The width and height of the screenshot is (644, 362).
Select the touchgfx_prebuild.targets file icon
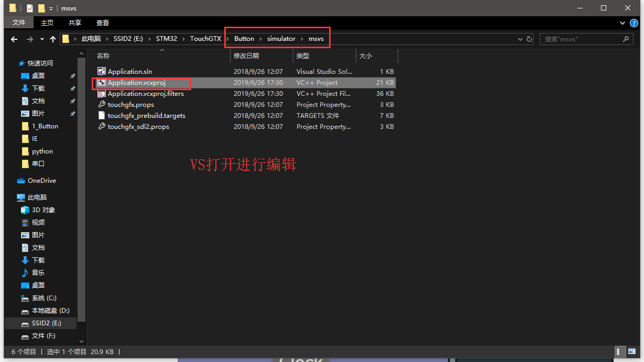(102, 116)
